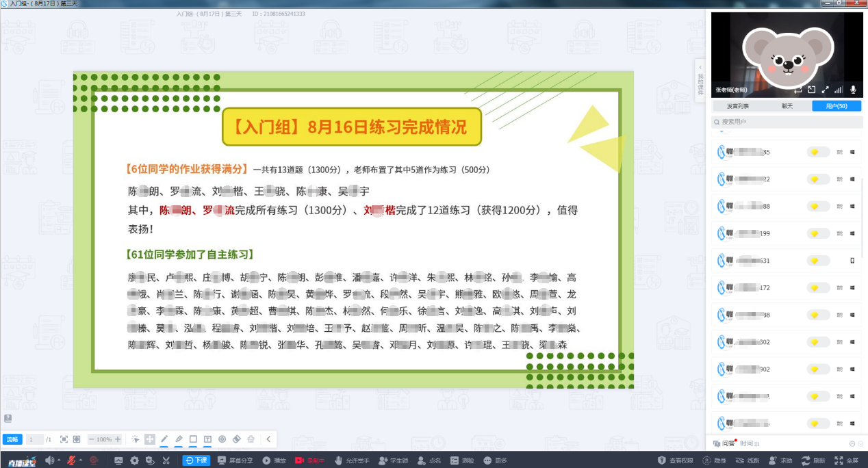
Task: Click the pop-out icon on teacher video
Action: 812,90
